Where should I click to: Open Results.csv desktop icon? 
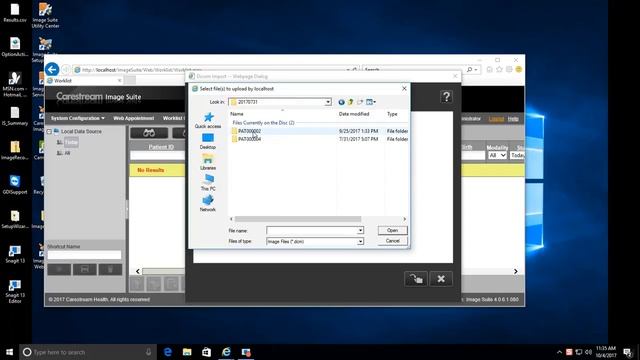pyautogui.click(x=15, y=13)
